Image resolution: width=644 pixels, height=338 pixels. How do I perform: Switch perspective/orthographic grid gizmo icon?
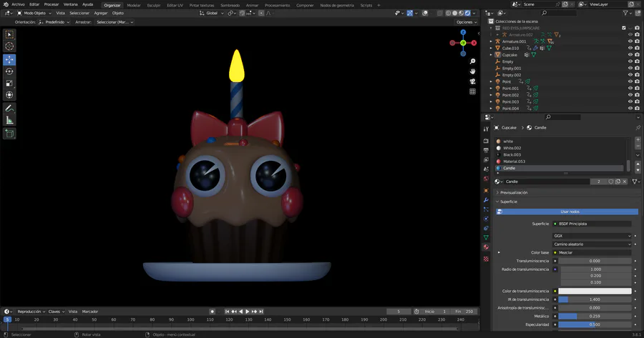coord(473,91)
